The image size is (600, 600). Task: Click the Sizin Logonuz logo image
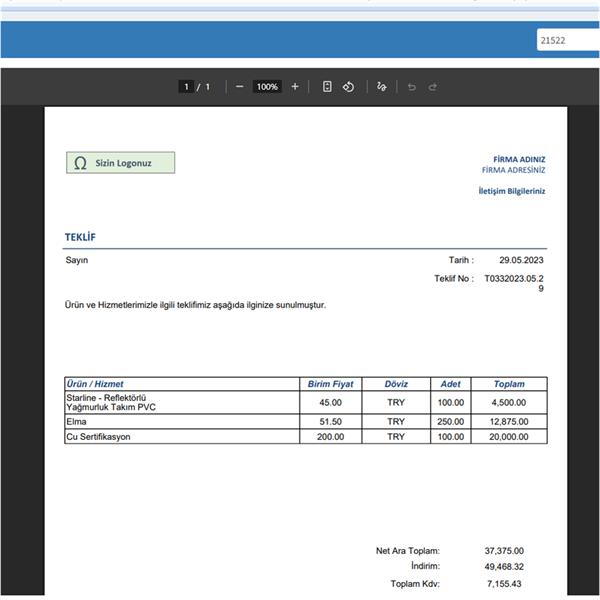click(121, 163)
